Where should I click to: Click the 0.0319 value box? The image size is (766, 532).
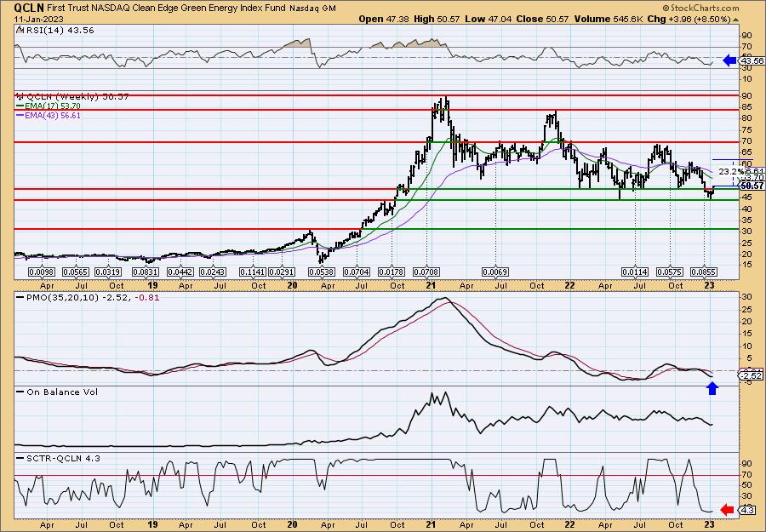108,272
